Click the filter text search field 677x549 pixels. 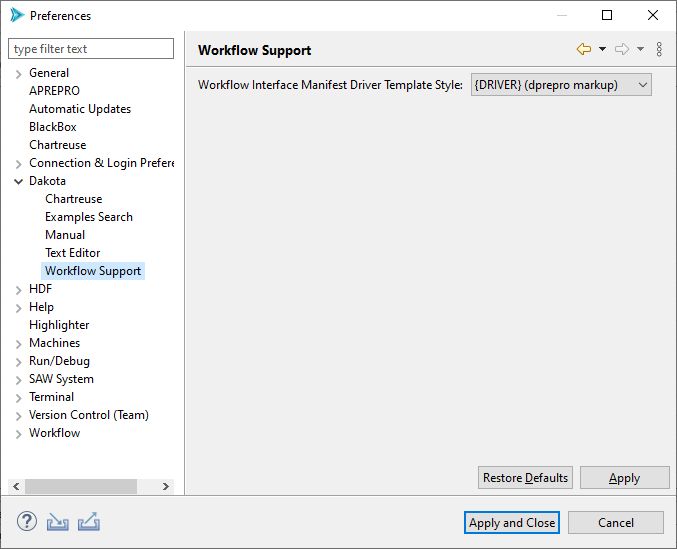coord(91,49)
